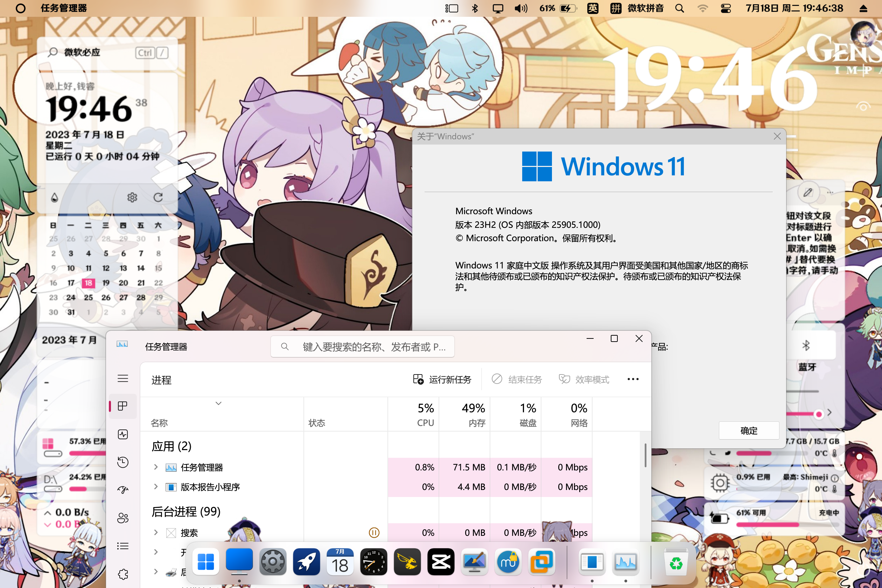
Task: Expand the 版本报告小程序 process row
Action: [x=156, y=487]
